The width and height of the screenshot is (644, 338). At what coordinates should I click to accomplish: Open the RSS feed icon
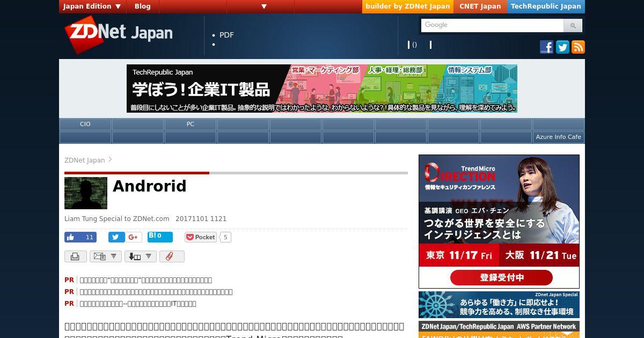point(578,47)
